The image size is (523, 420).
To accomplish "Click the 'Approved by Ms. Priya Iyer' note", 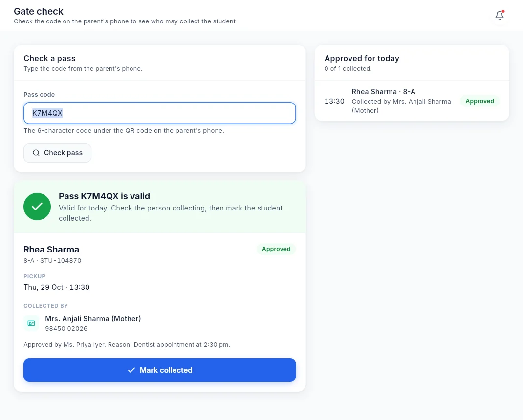I will pos(127,345).
